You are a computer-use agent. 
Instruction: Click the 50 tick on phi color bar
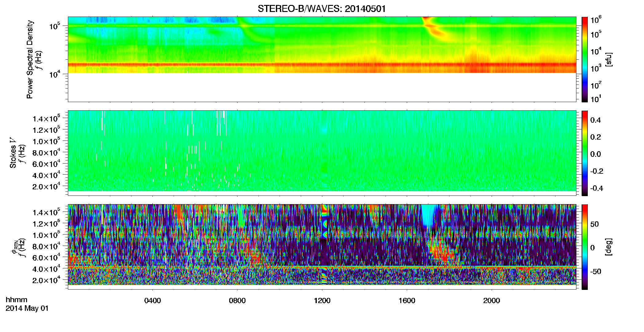tap(595, 224)
